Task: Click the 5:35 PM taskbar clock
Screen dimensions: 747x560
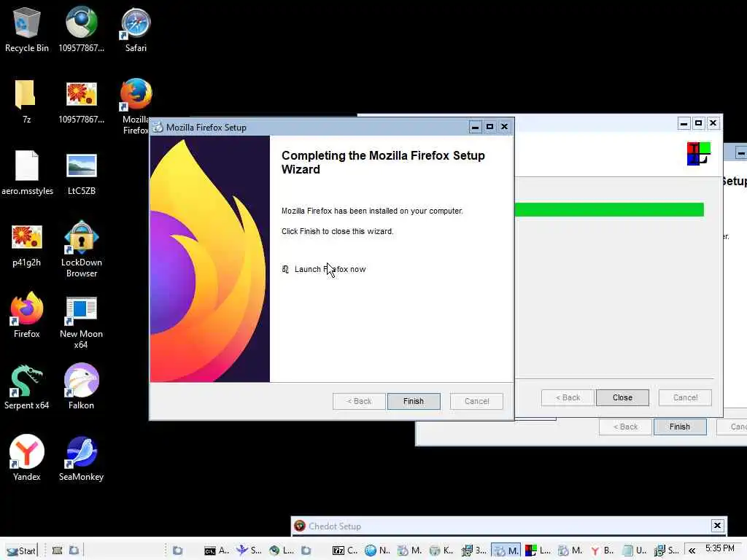Action: (720, 548)
